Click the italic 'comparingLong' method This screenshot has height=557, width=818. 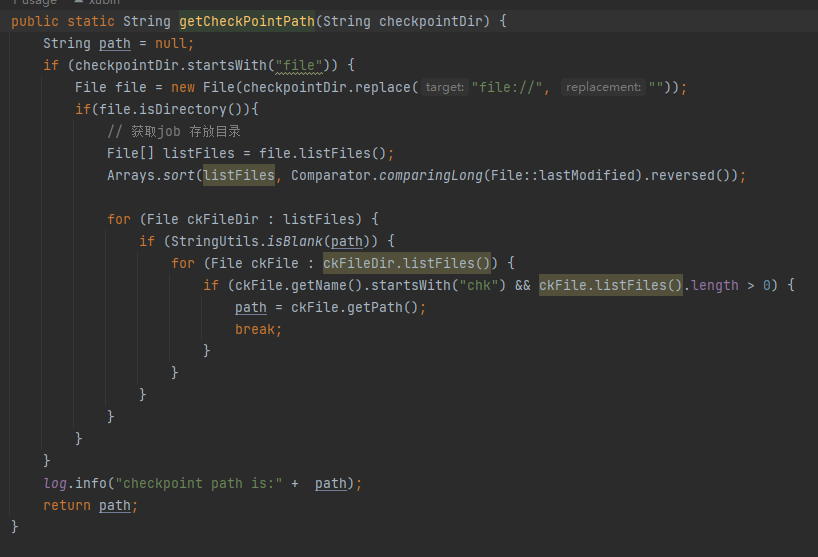click(x=431, y=175)
